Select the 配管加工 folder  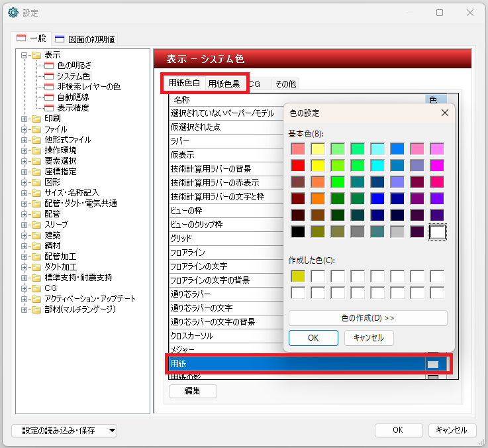[x=60, y=256]
